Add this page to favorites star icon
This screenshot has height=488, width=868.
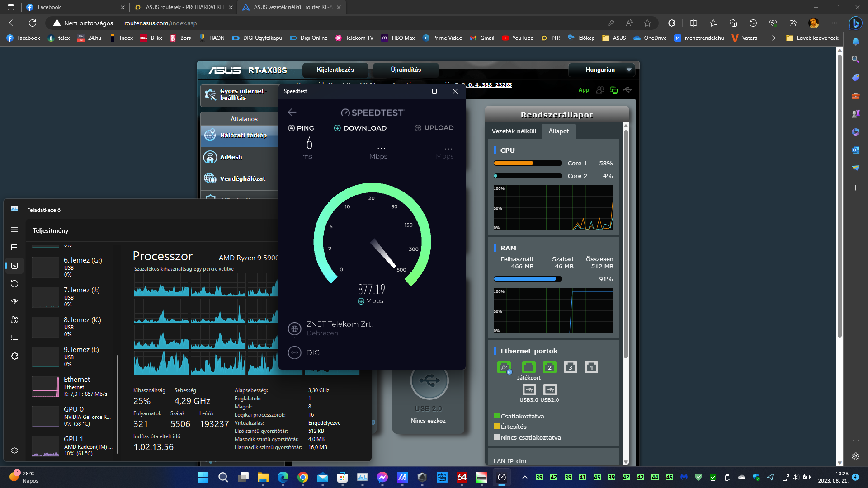pyautogui.click(x=647, y=23)
